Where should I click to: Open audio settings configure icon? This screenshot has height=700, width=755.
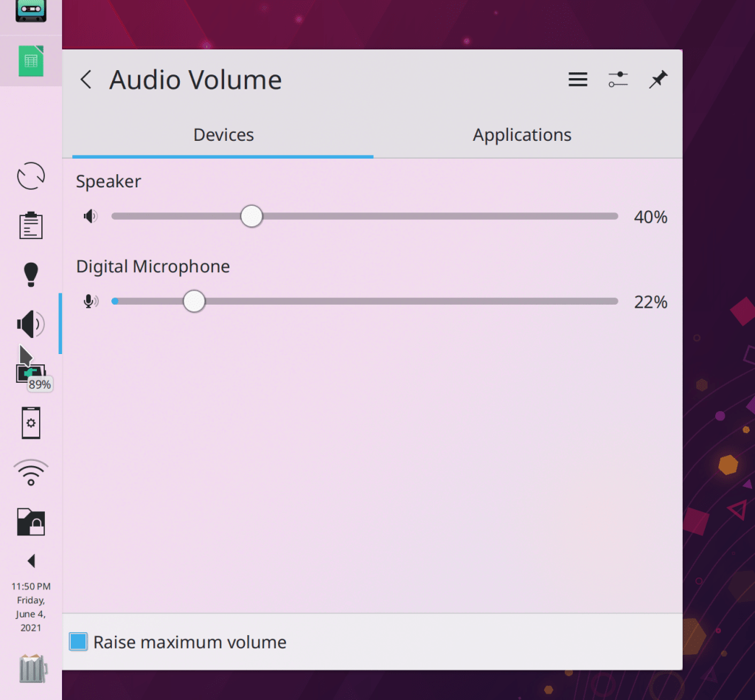618,80
